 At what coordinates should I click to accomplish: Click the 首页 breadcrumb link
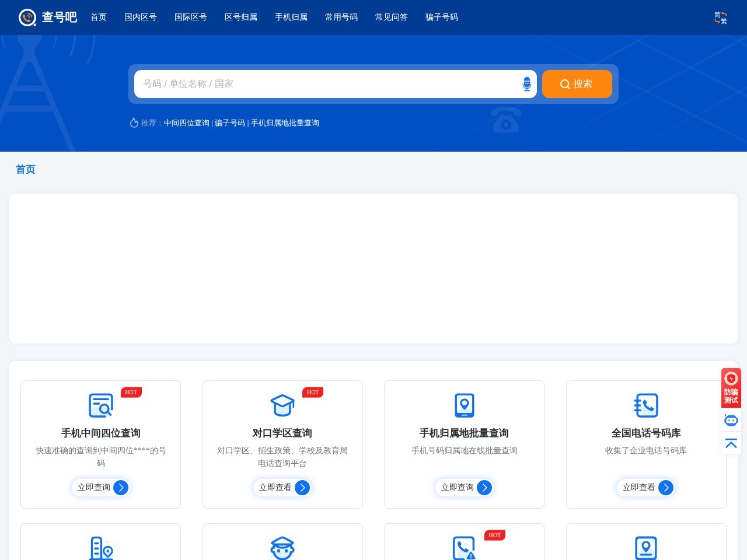tap(26, 170)
